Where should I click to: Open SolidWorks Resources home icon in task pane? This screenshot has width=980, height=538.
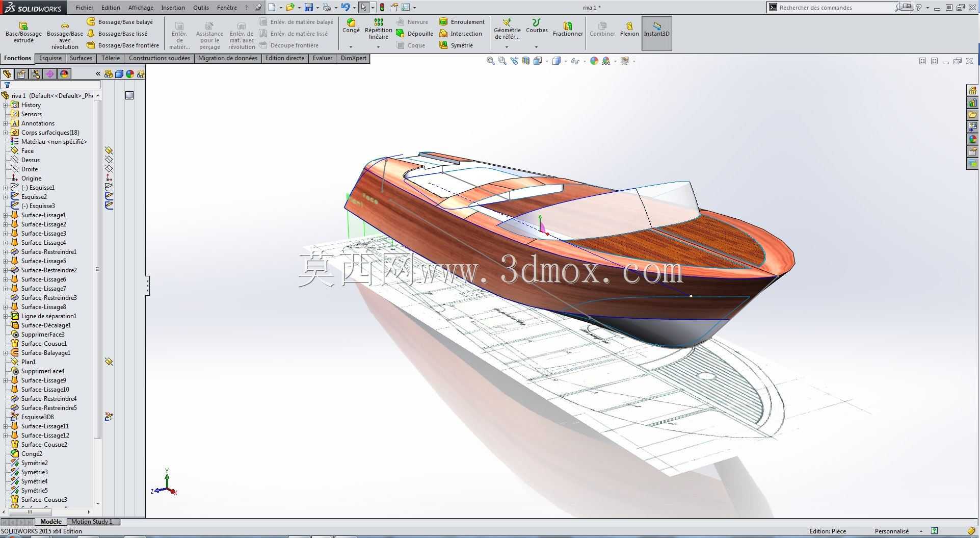pyautogui.click(x=972, y=90)
